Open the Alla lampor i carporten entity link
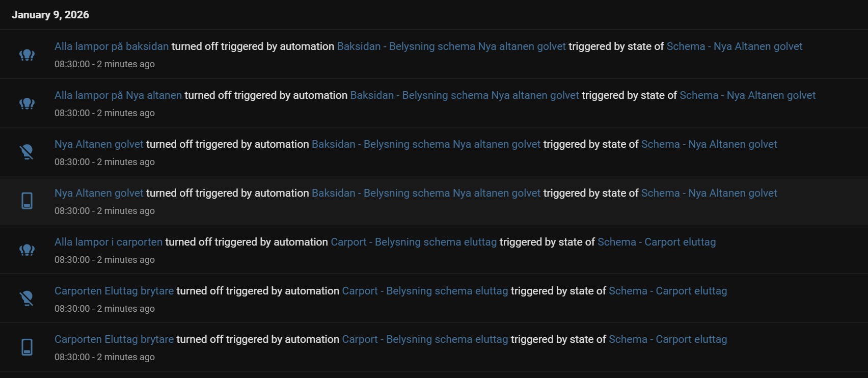This screenshot has width=868, height=378. pyautogui.click(x=108, y=242)
